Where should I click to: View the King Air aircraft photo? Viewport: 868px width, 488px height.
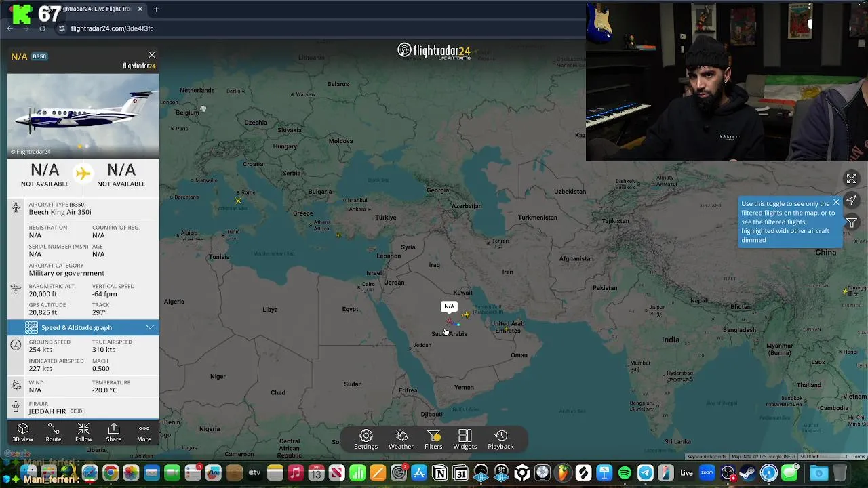point(83,115)
